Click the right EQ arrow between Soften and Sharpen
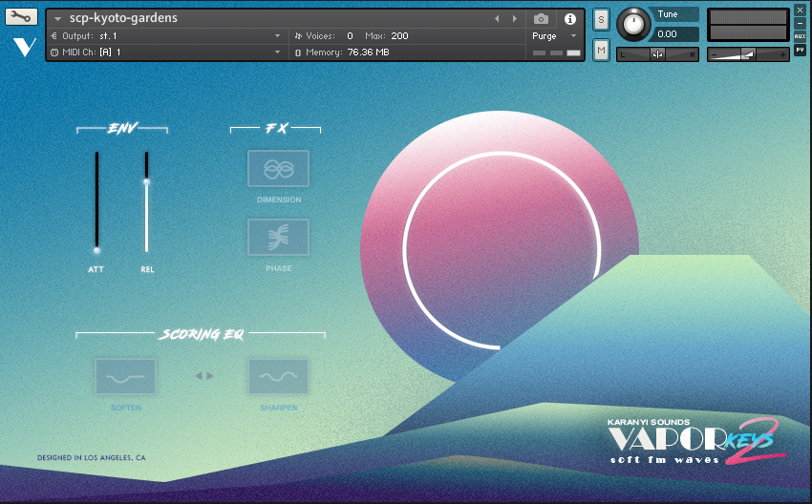This screenshot has width=812, height=504. 210,376
